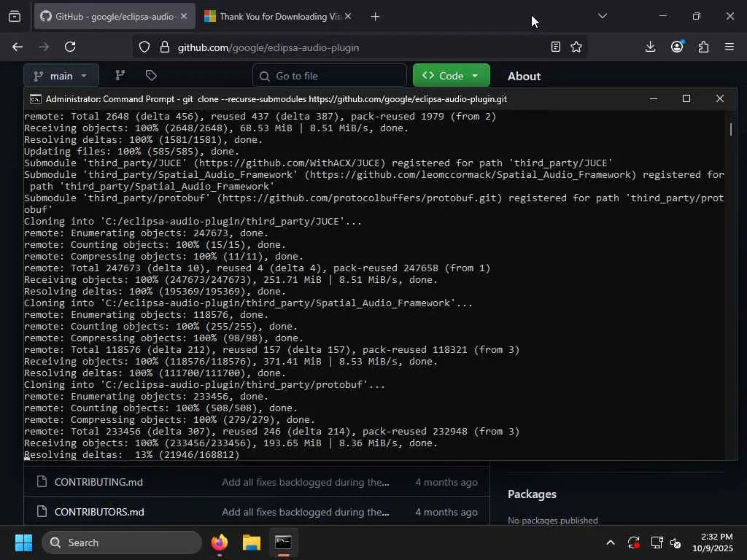Open Firefox downloads panel
This screenshot has height=560, width=747.
point(650,47)
